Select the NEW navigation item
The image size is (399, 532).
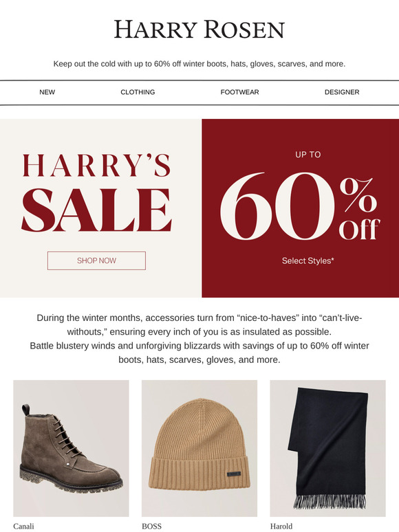[x=47, y=92]
